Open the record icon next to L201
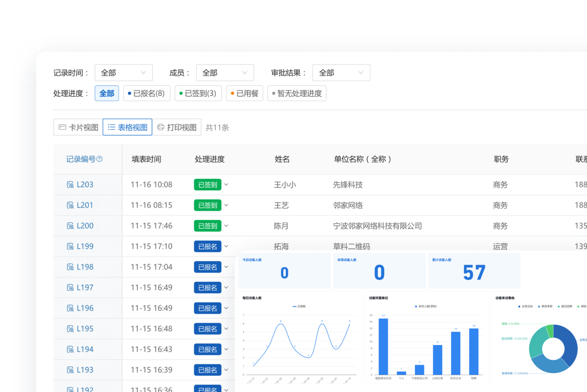The image size is (587, 392). pos(70,205)
